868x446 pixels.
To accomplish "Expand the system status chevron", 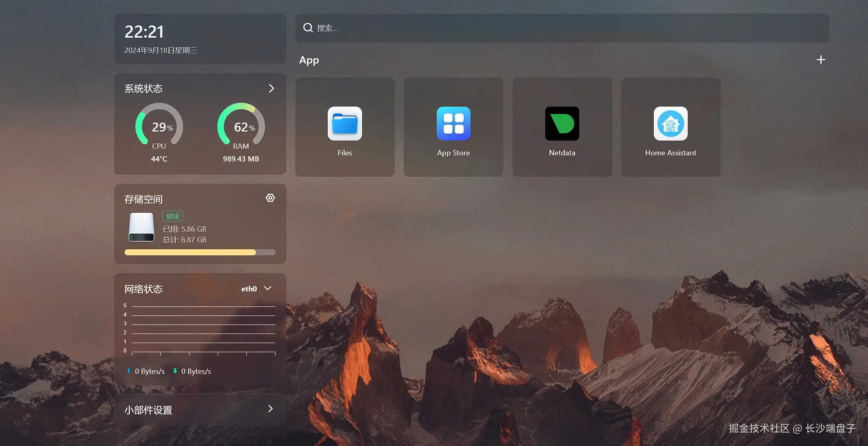I will pos(271,89).
